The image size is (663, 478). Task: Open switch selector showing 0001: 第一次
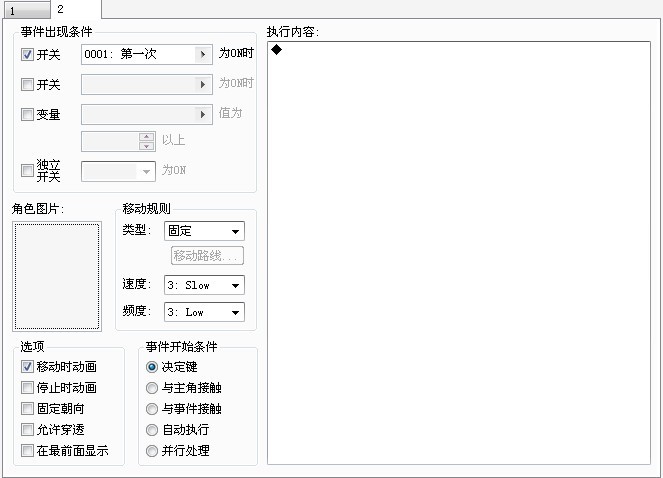pos(147,54)
